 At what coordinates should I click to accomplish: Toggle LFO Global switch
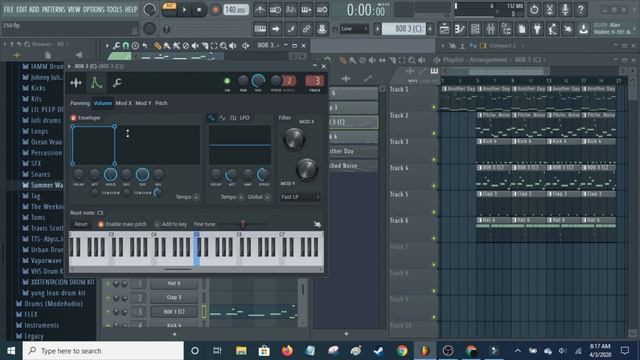[x=267, y=197]
